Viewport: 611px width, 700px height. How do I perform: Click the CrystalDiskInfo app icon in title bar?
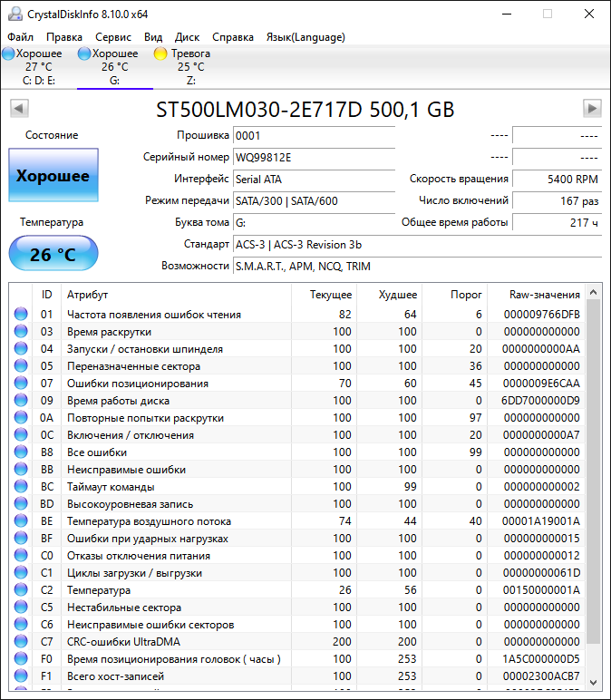click(15, 14)
